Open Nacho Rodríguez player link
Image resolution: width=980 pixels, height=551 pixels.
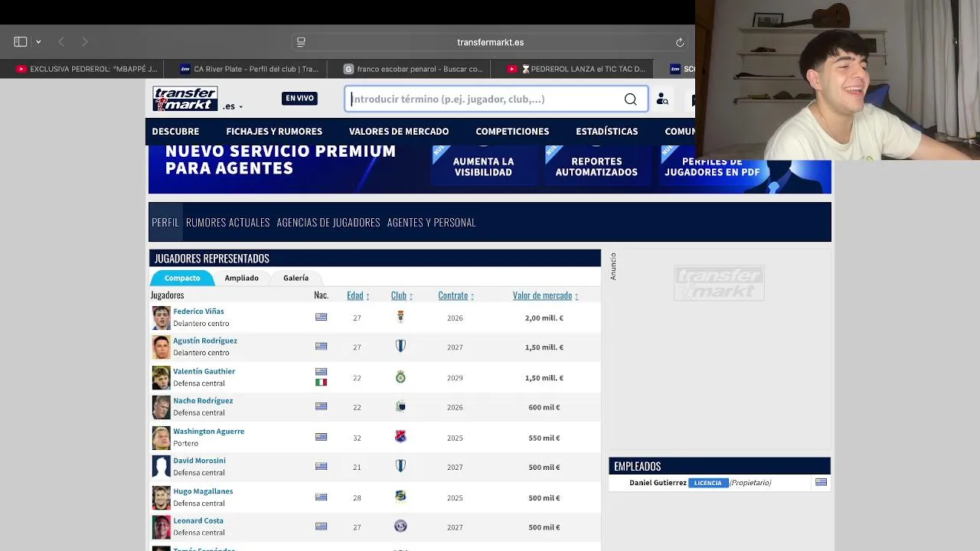tap(203, 400)
